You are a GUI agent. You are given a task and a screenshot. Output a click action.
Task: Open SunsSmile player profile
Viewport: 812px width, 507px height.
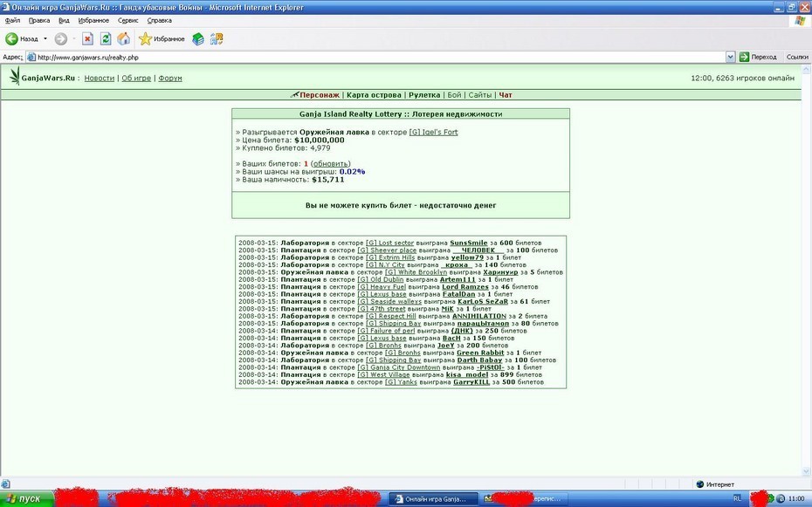pyautogui.click(x=469, y=243)
